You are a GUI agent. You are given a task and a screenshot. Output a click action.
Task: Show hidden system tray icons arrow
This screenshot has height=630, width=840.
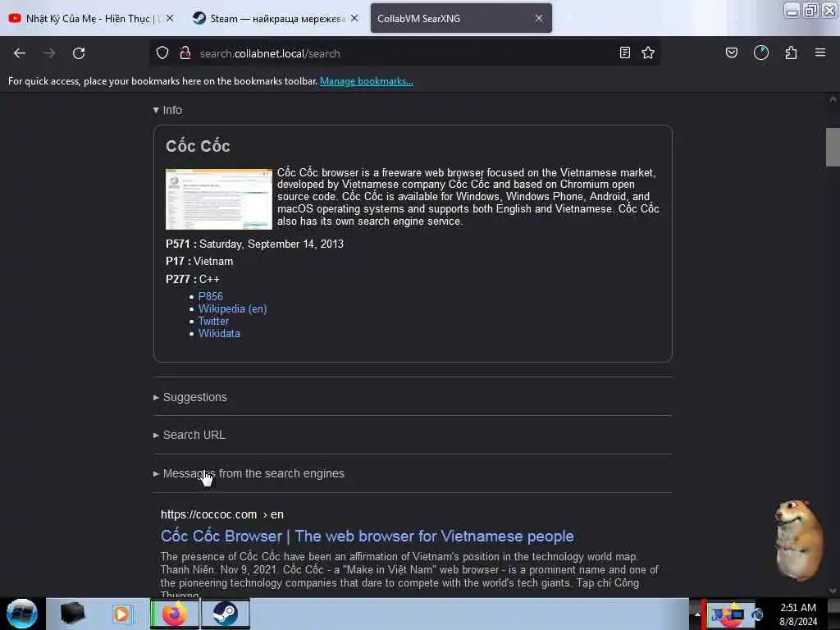pyautogui.click(x=697, y=614)
